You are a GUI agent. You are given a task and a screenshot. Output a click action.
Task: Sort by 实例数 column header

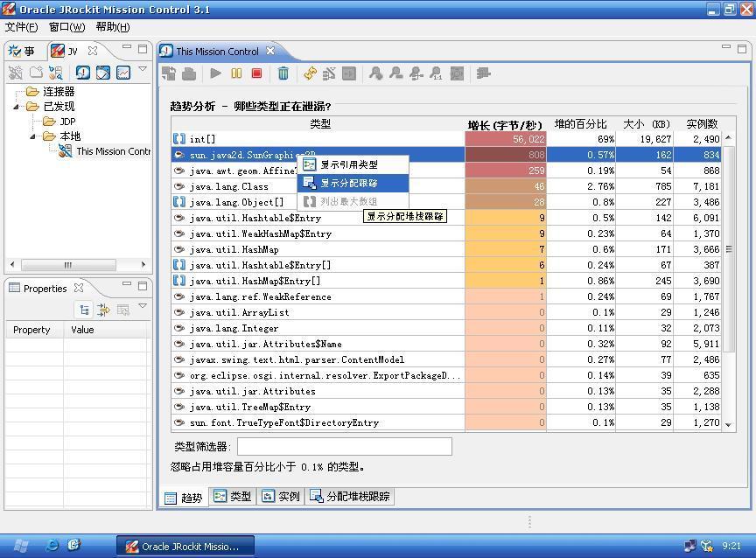702,124
